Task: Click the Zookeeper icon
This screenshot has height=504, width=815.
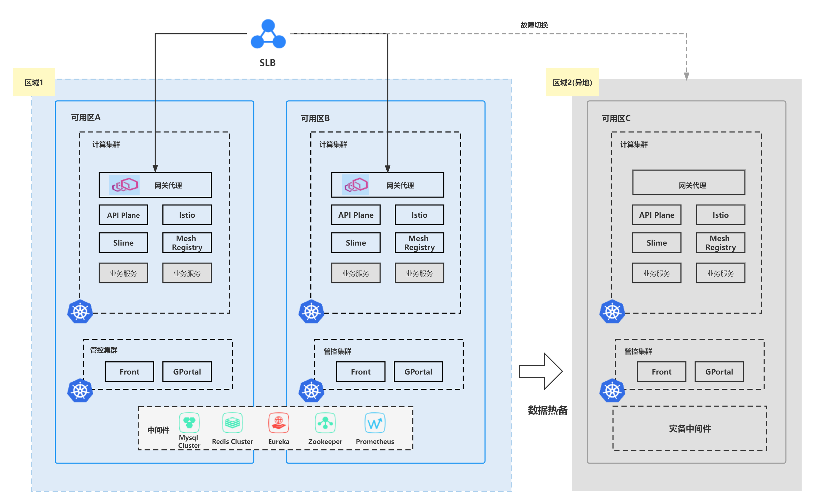Action: pyautogui.click(x=325, y=422)
